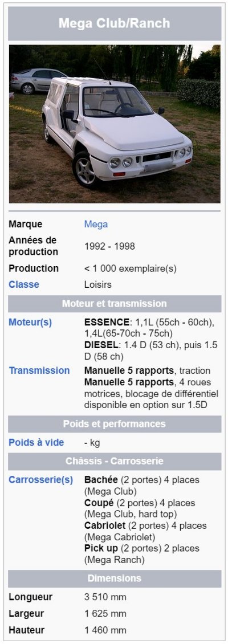Click the Mega Club/Ranch title header

tap(115, 23)
